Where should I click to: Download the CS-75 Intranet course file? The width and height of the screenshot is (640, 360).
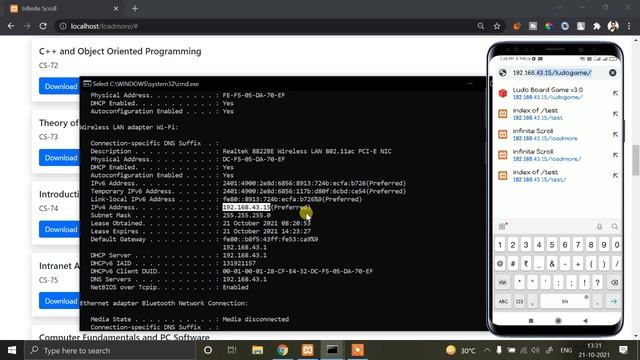coord(60,300)
